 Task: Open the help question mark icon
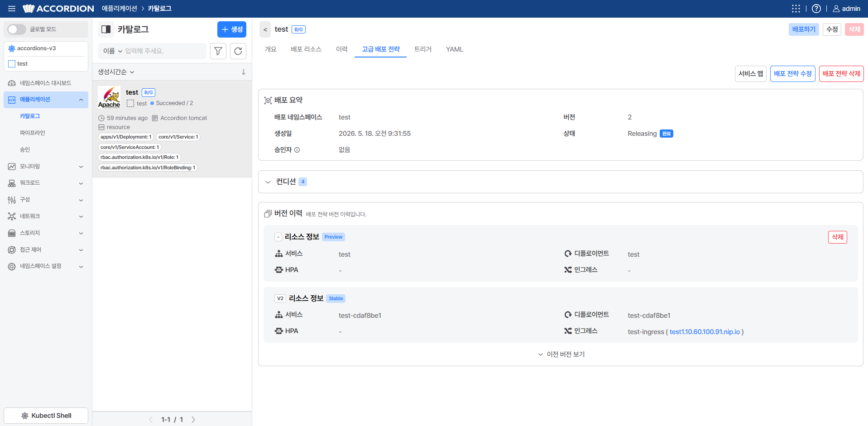click(x=816, y=9)
